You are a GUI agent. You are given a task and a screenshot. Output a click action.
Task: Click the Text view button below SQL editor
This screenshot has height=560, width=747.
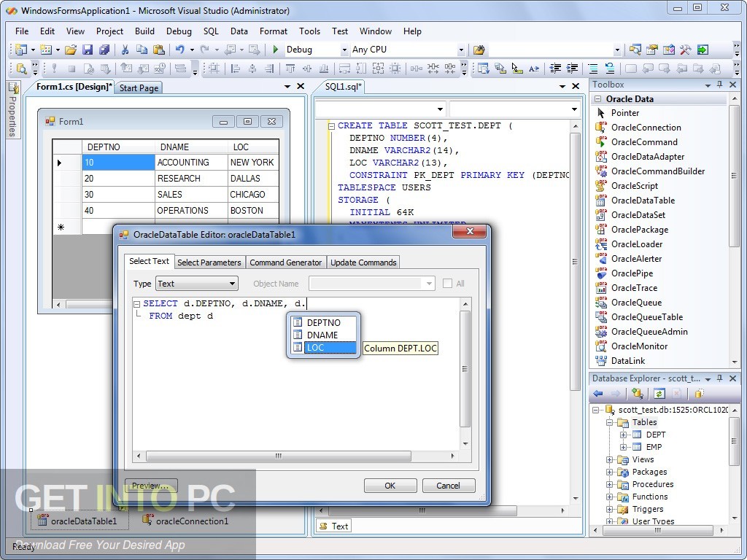[333, 526]
